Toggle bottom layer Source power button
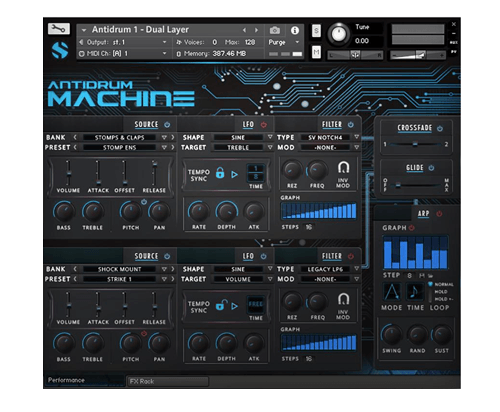 tap(167, 256)
